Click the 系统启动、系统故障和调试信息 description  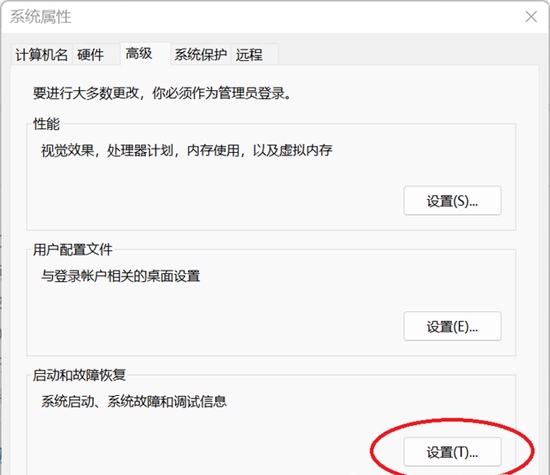(x=134, y=401)
